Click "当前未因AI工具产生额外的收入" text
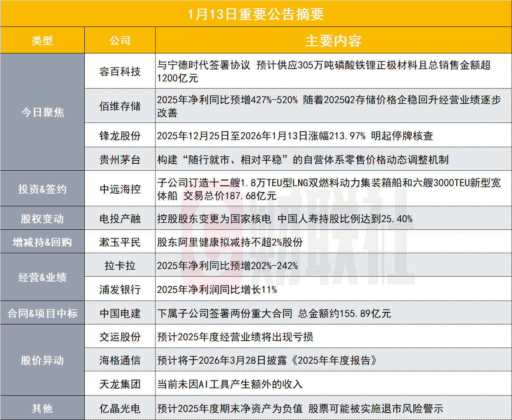 point(230,384)
